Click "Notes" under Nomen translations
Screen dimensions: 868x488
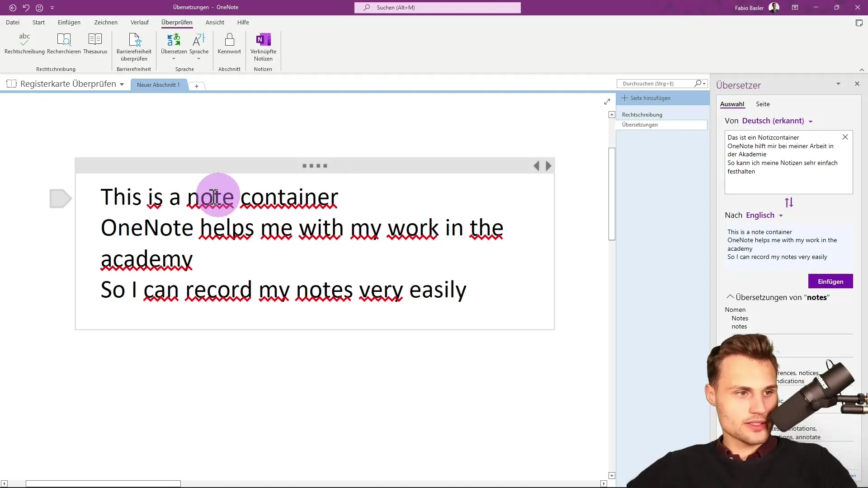click(740, 319)
